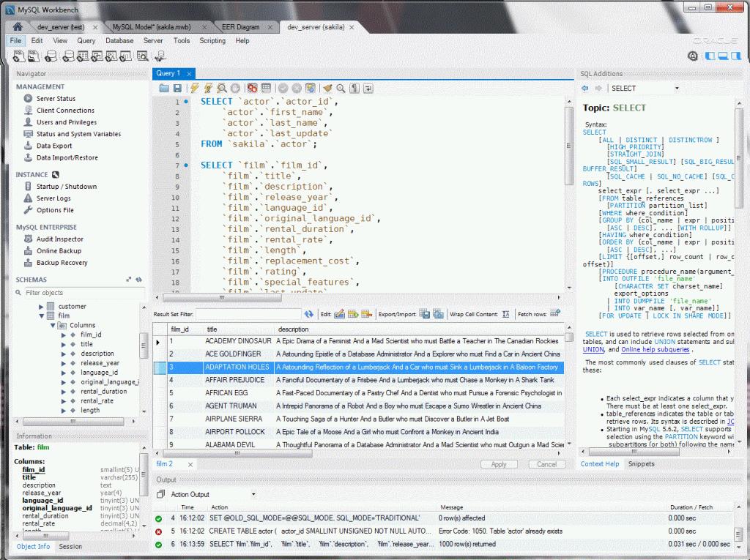Open the Query menu

[86, 41]
